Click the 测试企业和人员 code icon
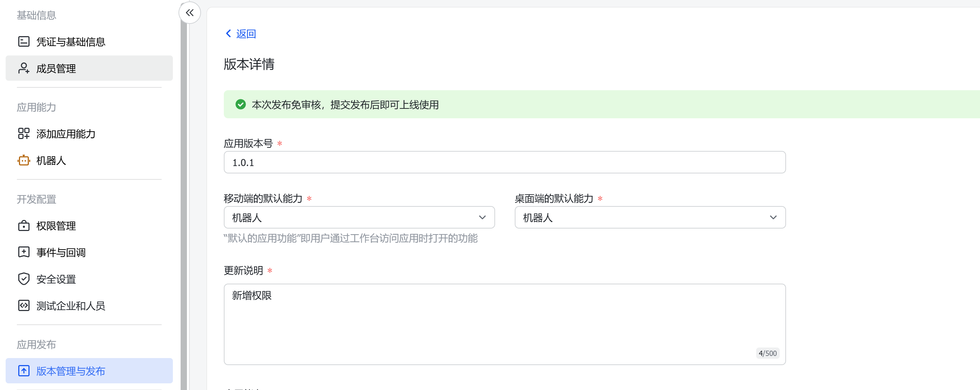Image resolution: width=980 pixels, height=390 pixels. pyautogui.click(x=24, y=305)
